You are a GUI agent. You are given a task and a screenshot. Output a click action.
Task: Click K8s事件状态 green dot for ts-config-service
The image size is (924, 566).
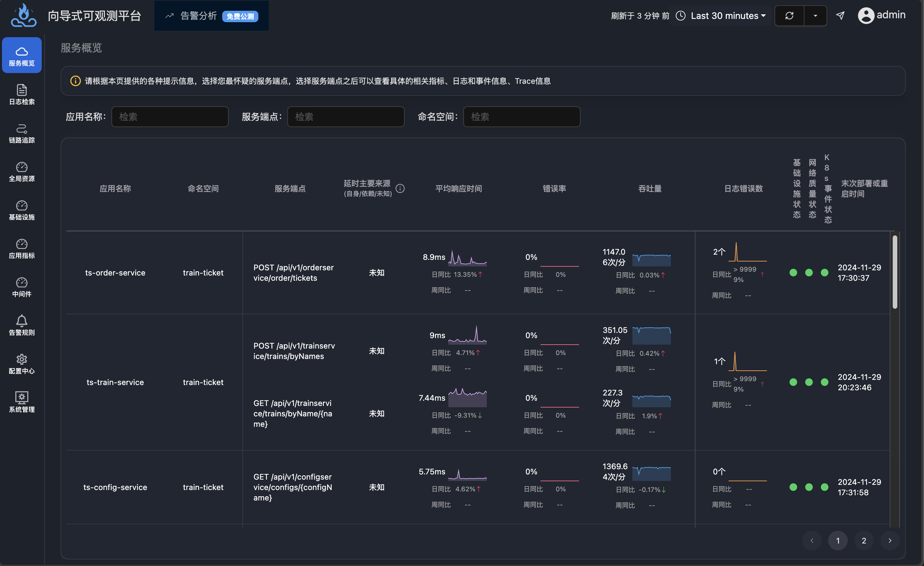click(824, 487)
